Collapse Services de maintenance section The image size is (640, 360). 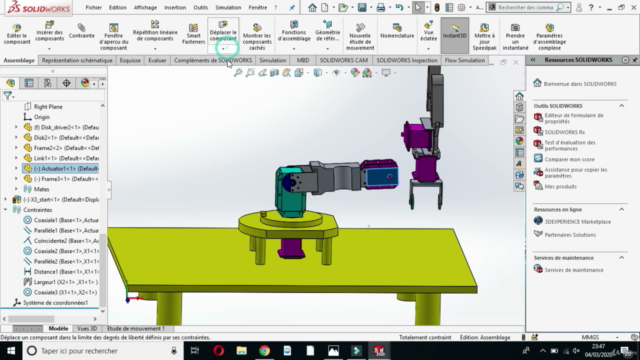click(x=622, y=258)
